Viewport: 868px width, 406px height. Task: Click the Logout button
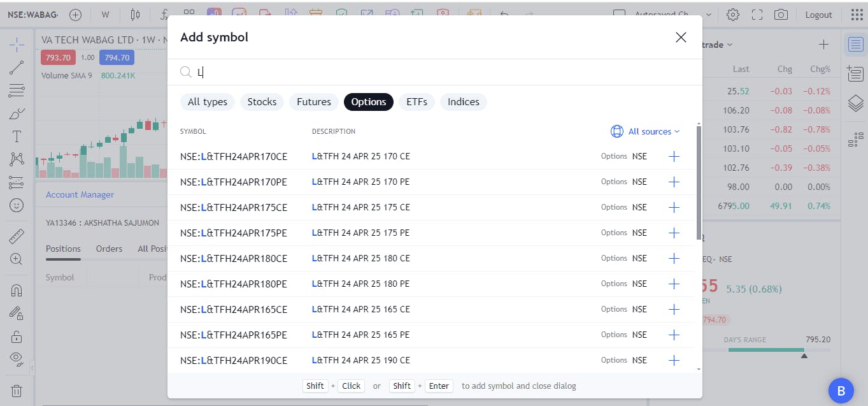818,15
